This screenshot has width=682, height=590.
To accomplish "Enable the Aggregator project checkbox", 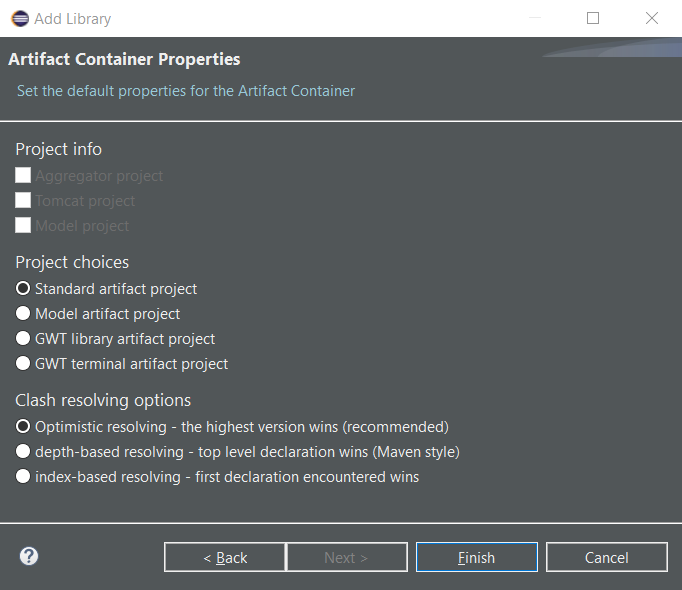I will tap(23, 175).
